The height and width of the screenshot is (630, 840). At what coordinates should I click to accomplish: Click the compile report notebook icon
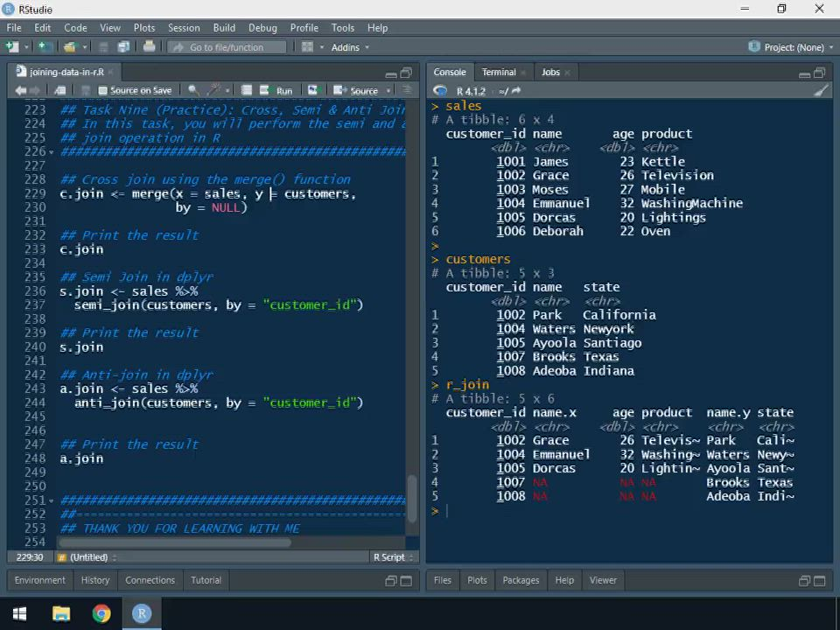(x=247, y=90)
